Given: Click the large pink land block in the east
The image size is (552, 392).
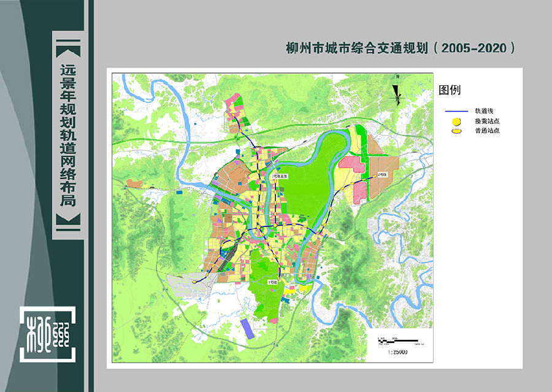Looking at the screenshot, I should tap(350, 164).
